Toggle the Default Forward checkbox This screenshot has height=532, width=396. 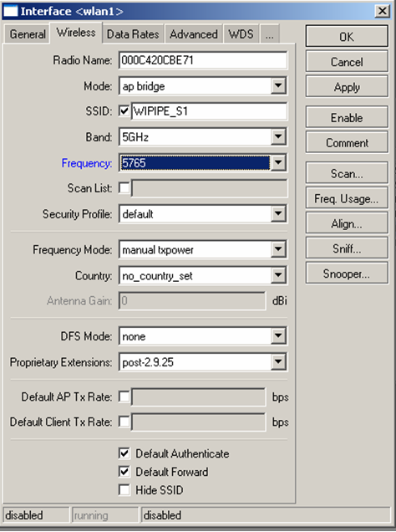pos(124,471)
